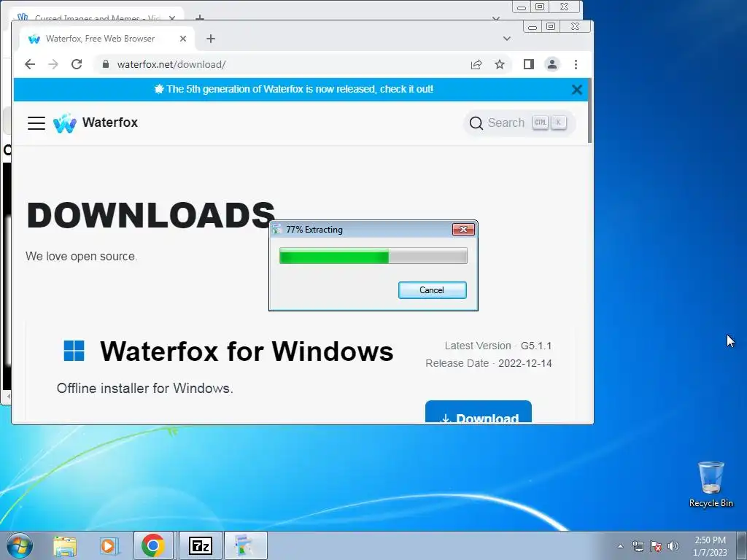
Task: Reload the Waterfox download page
Action: pos(77,64)
